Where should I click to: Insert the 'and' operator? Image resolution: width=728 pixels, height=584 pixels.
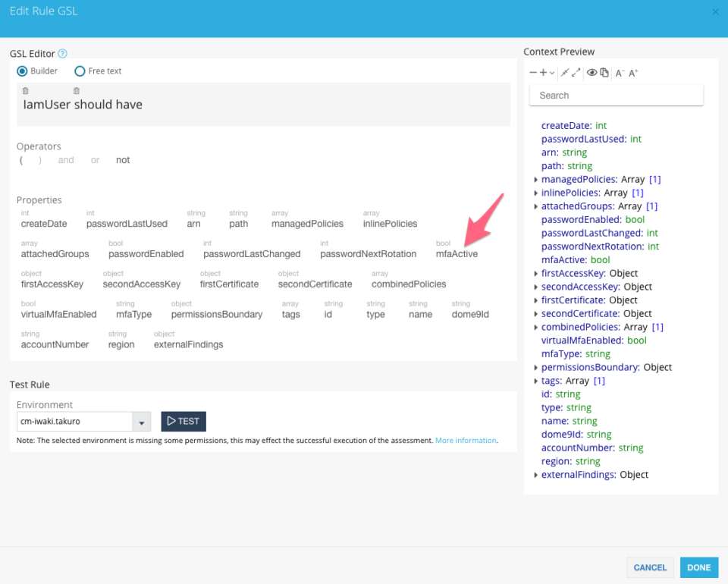(x=66, y=160)
